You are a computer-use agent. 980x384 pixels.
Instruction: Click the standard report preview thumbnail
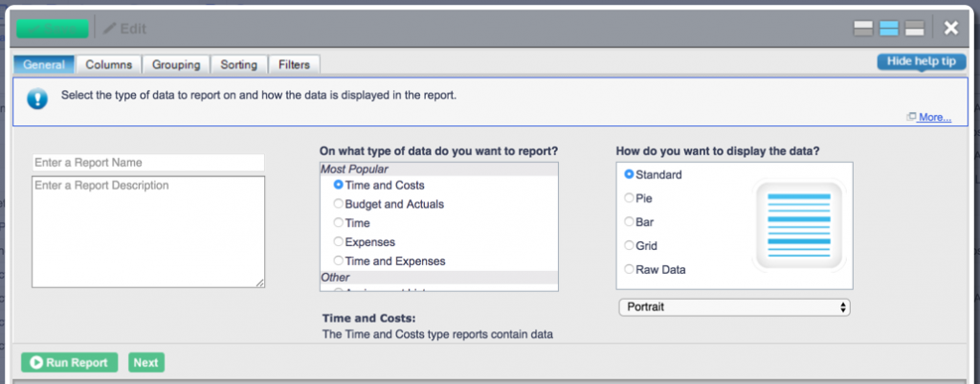click(799, 226)
